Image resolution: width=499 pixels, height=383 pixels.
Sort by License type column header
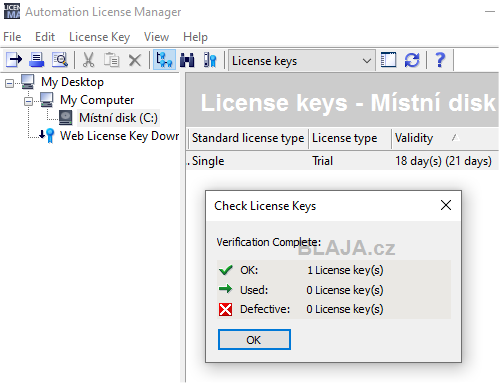[x=349, y=138]
